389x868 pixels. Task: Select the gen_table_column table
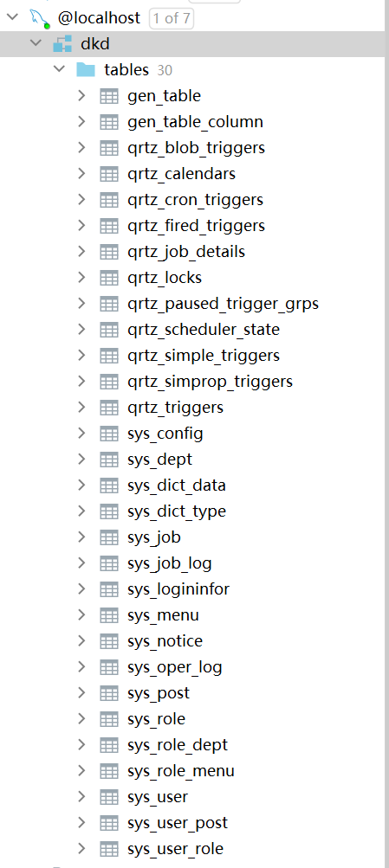tap(195, 122)
